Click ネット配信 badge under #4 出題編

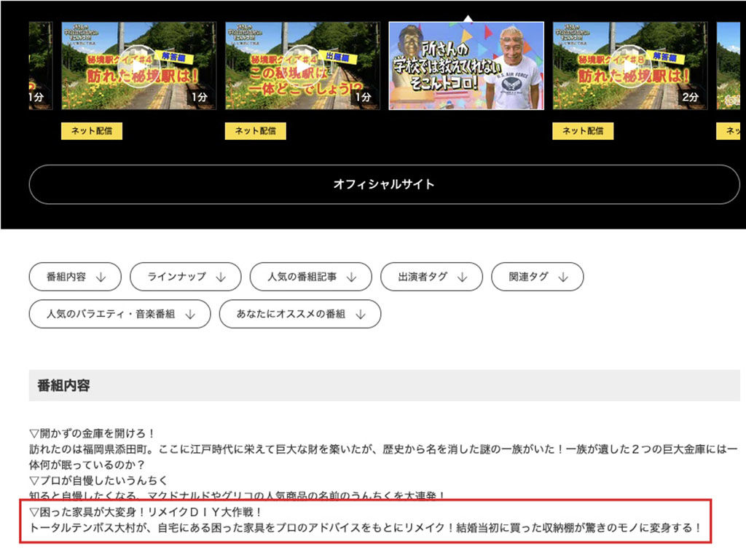(x=255, y=131)
